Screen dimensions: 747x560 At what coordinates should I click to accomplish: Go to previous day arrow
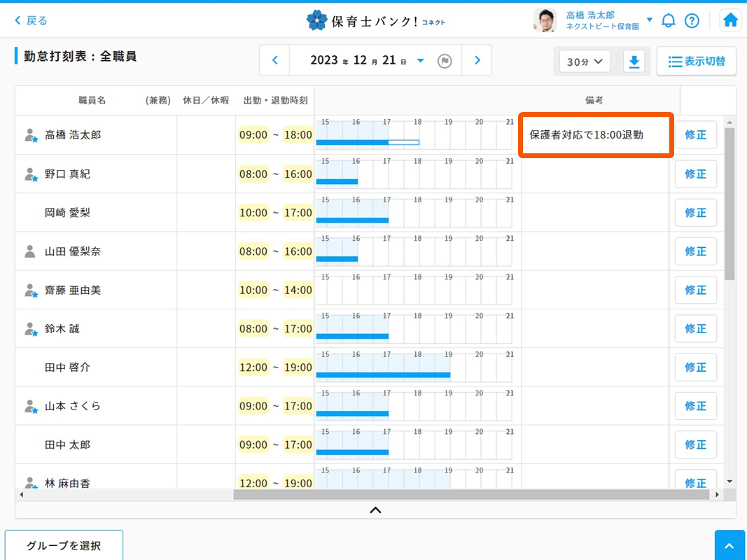[275, 61]
